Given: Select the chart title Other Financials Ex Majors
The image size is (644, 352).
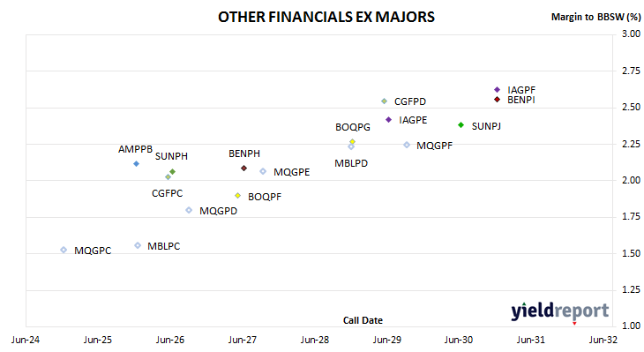Looking at the screenshot, I should 326,17.
